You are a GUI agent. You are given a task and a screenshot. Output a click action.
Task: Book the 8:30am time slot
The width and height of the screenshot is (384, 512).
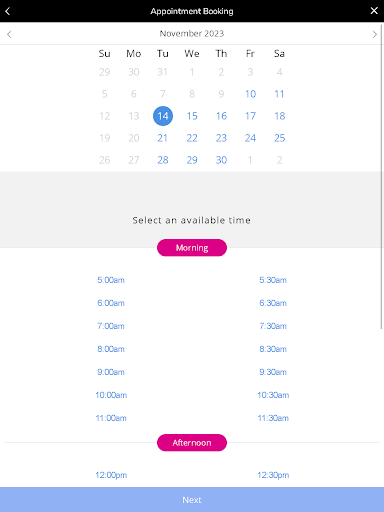(x=273, y=349)
